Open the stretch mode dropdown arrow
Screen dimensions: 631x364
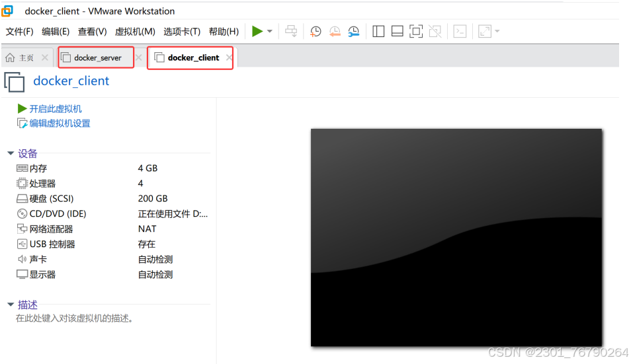coord(497,31)
